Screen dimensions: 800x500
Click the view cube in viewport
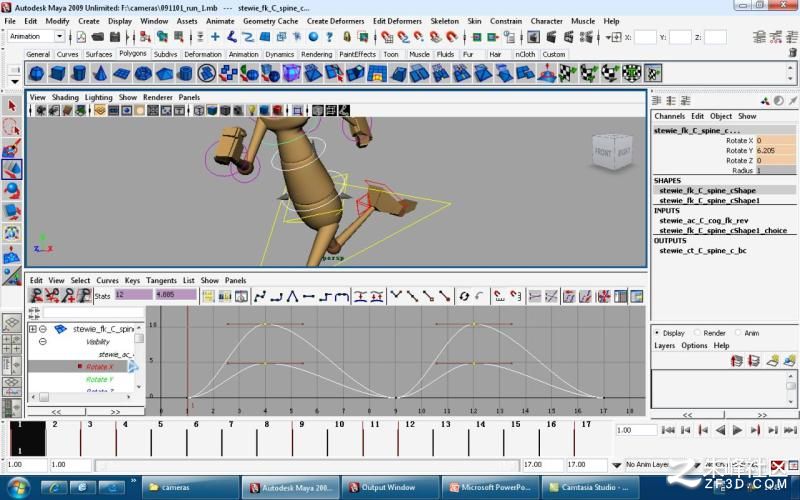612,152
